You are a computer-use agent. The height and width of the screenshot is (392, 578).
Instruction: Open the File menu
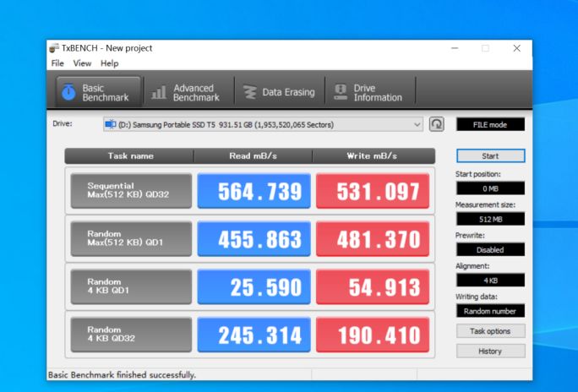(57, 63)
